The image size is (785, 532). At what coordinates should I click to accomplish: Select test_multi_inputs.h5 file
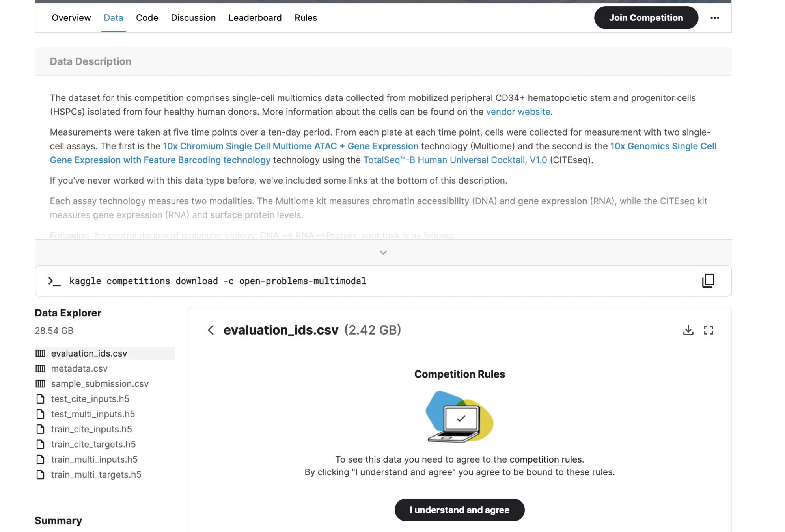(x=93, y=414)
